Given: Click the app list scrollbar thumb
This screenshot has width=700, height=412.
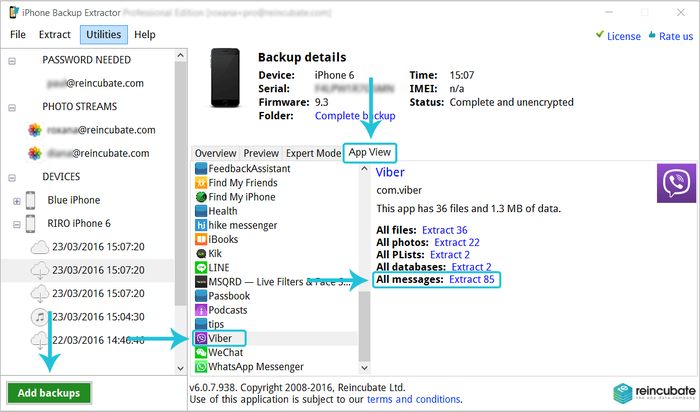Looking at the screenshot, I should click(x=364, y=326).
